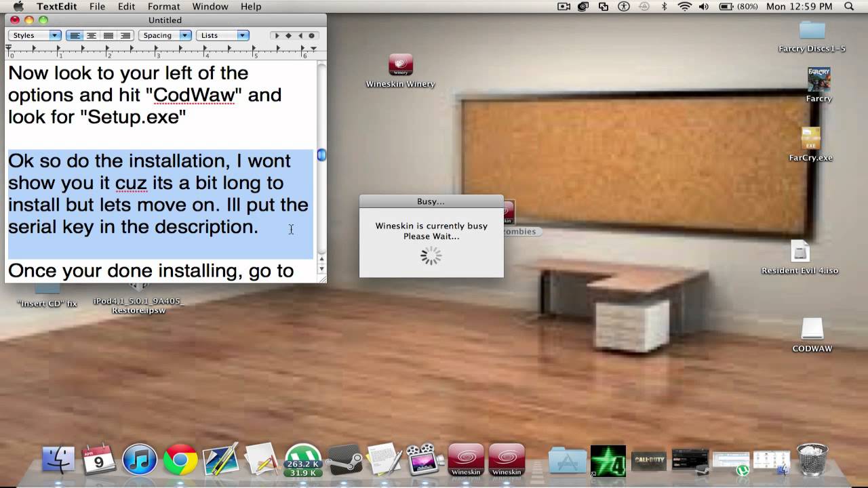This screenshot has height=488, width=868.
Task: Open the volume control in menu bar
Action: pyautogui.click(x=704, y=6)
